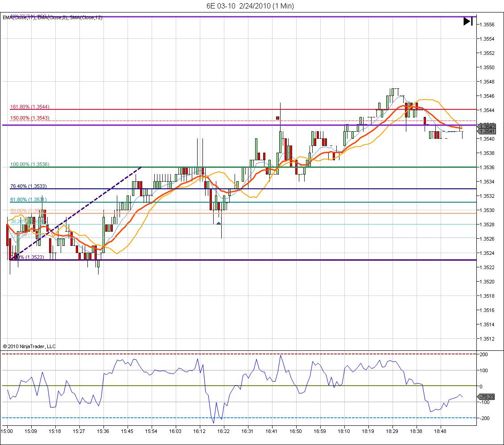
Task: Click the 2010 NinjaTrader, LLC copyright text
Action: tap(29, 346)
